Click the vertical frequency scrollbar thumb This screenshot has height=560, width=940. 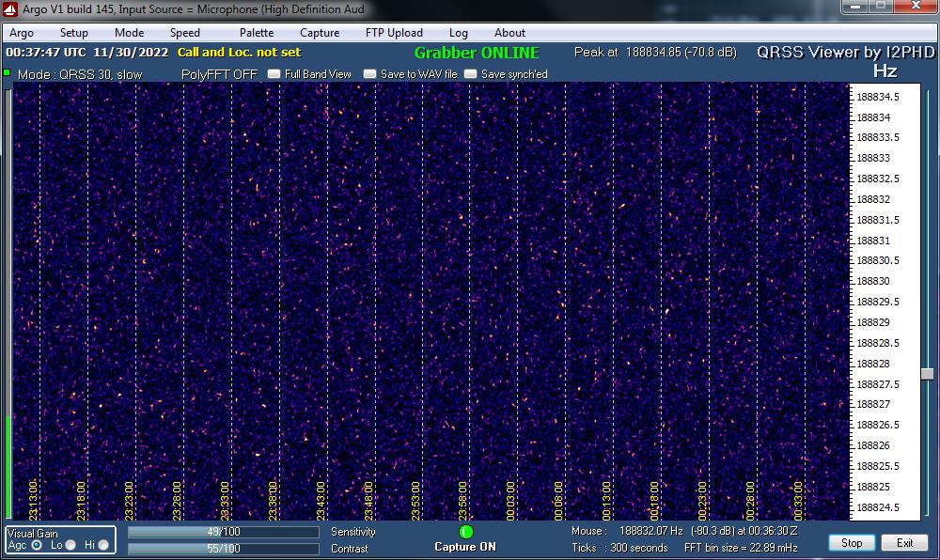pyautogui.click(x=927, y=374)
